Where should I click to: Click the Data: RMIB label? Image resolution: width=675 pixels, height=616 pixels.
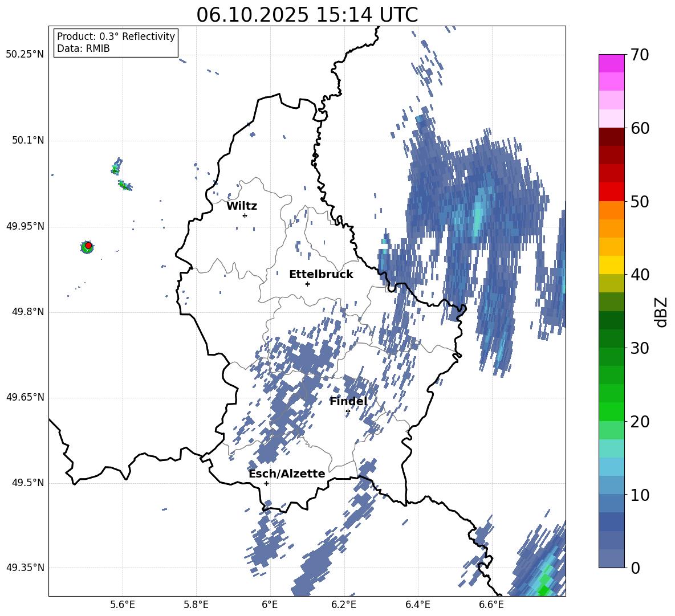(x=83, y=48)
